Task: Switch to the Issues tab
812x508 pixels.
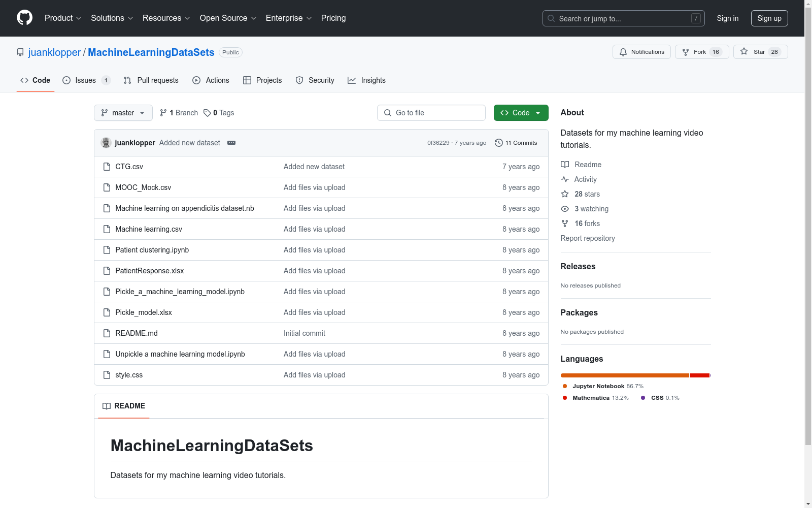Action: (86, 80)
